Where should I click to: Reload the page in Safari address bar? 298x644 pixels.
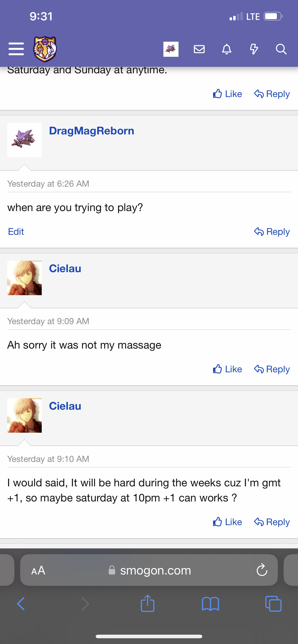click(x=262, y=570)
